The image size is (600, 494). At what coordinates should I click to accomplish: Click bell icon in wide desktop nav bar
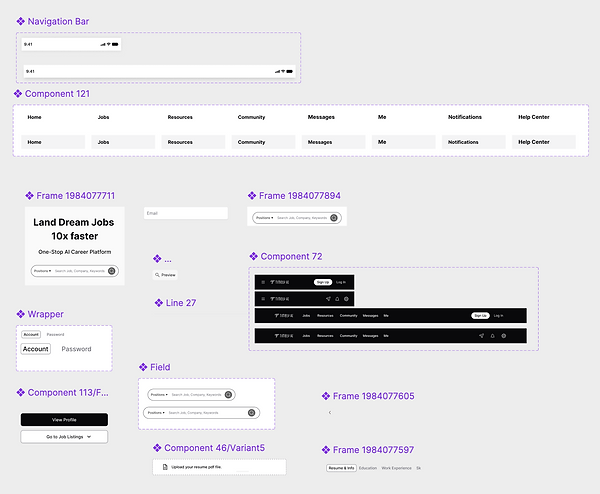pyautogui.click(x=492, y=336)
